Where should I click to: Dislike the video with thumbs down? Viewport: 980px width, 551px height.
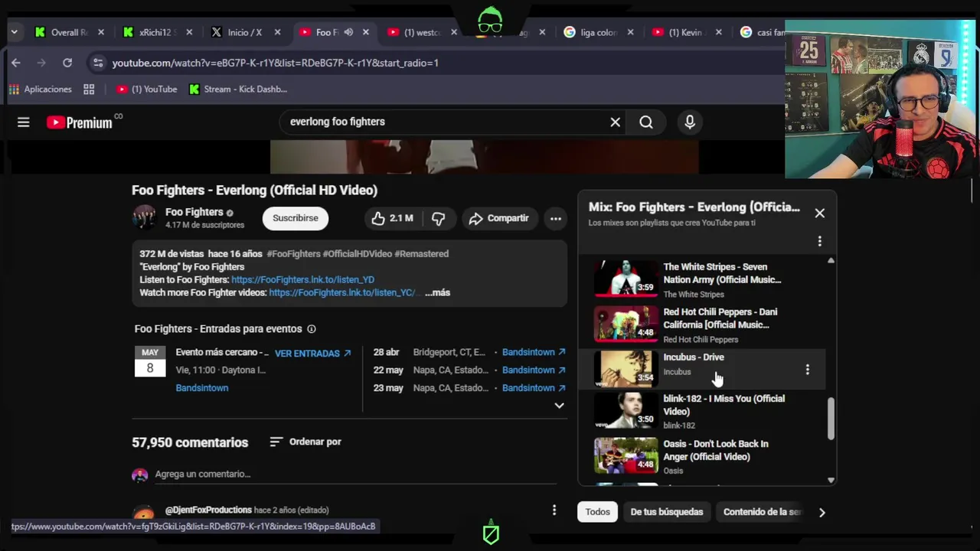[x=438, y=218]
